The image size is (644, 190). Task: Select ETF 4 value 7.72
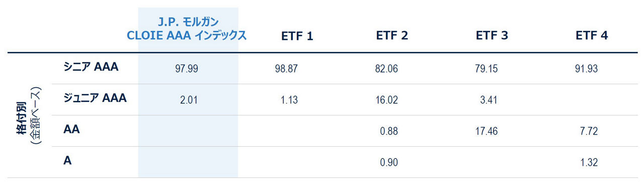click(588, 132)
